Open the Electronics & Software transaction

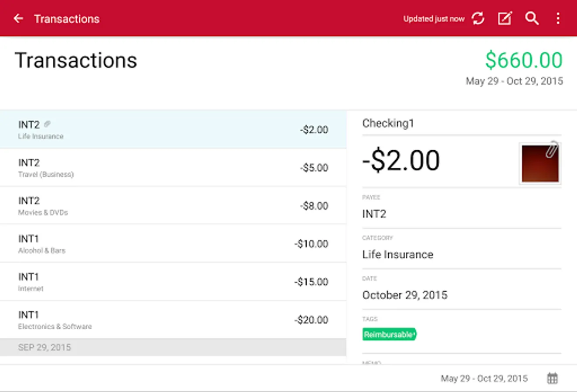click(173, 320)
